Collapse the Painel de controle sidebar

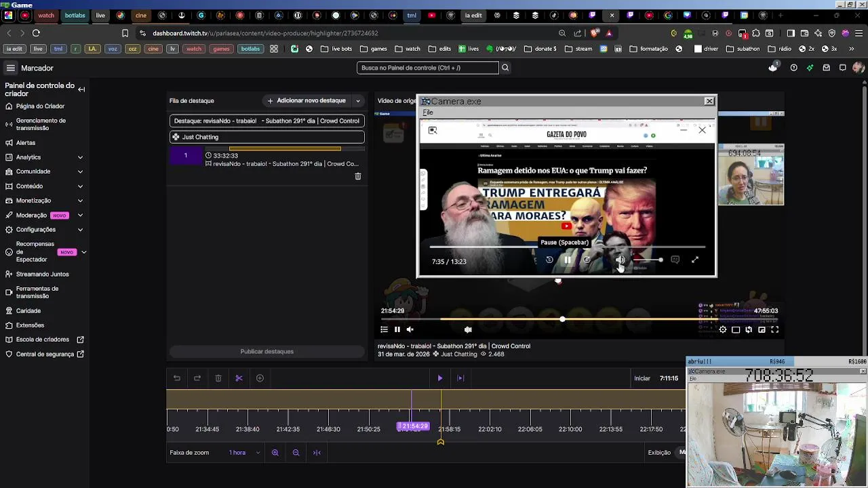pos(81,89)
